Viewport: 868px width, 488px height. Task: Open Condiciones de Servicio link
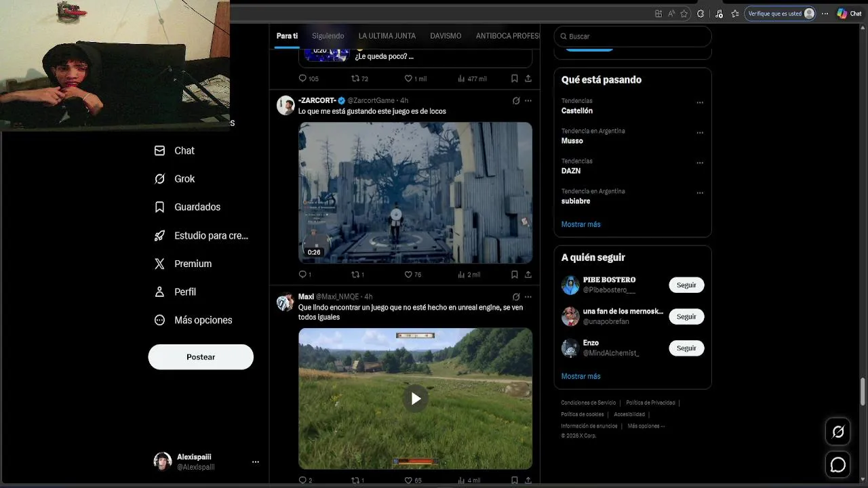pos(589,403)
